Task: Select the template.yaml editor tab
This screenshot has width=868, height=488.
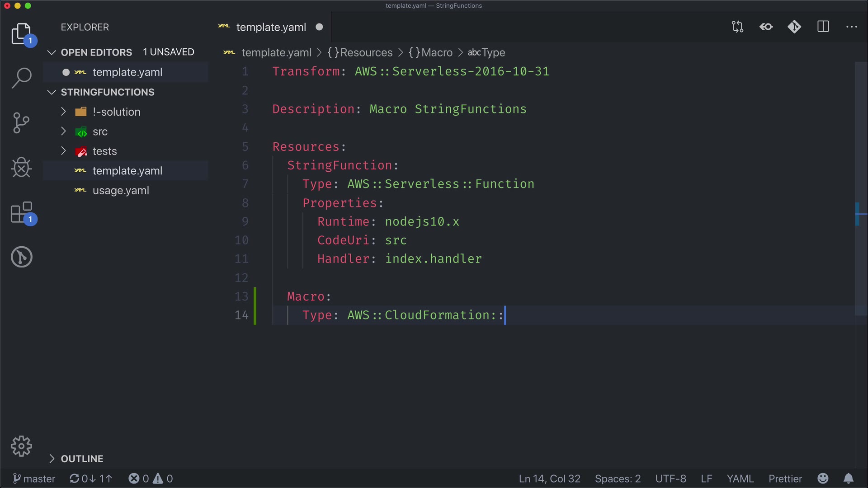Action: 271,27
